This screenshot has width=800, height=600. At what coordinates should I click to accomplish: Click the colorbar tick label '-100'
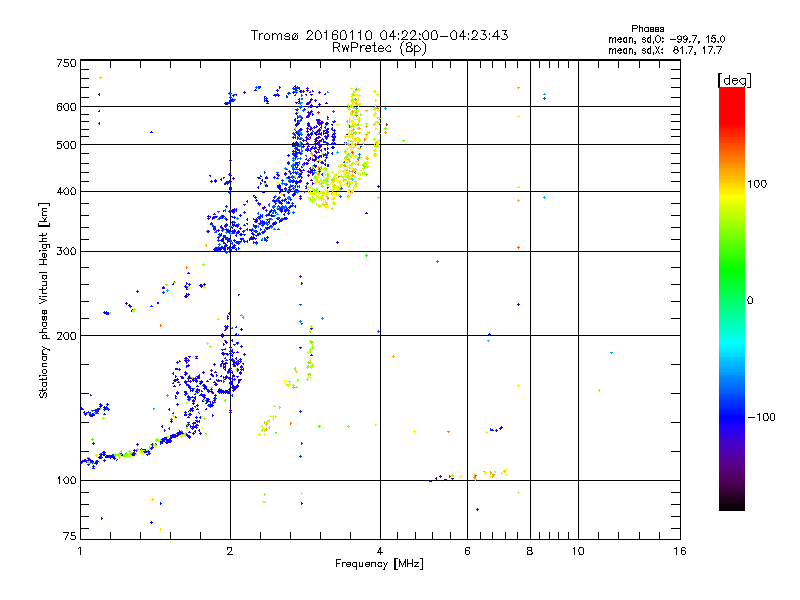pyautogui.click(x=761, y=417)
